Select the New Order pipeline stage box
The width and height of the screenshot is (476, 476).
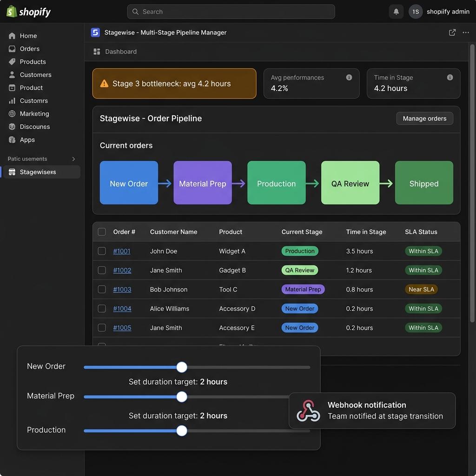click(x=129, y=182)
